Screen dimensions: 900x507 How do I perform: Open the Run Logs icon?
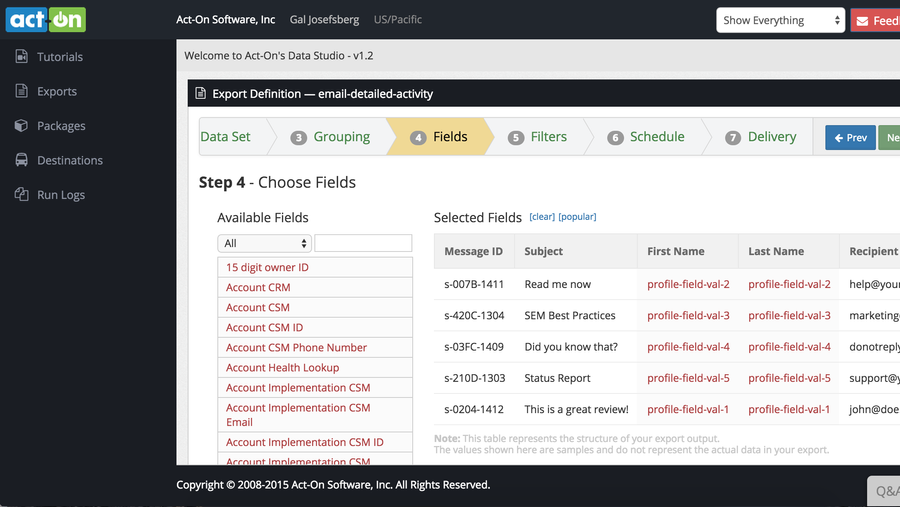(21, 195)
